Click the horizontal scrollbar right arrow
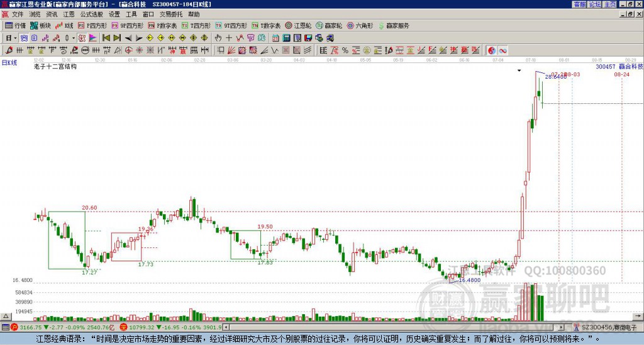This screenshot has height=345, width=644. click(562, 327)
